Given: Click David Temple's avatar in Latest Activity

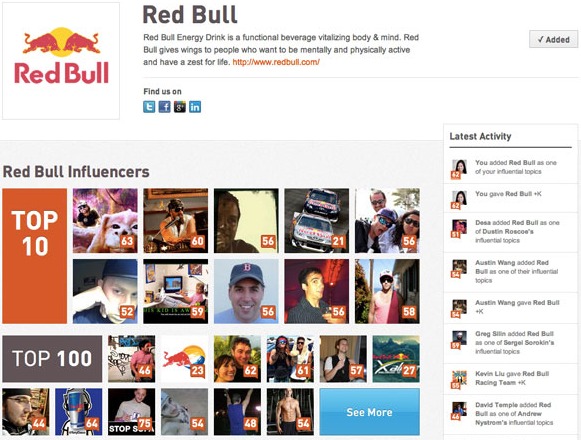Looking at the screenshot, I should (459, 411).
